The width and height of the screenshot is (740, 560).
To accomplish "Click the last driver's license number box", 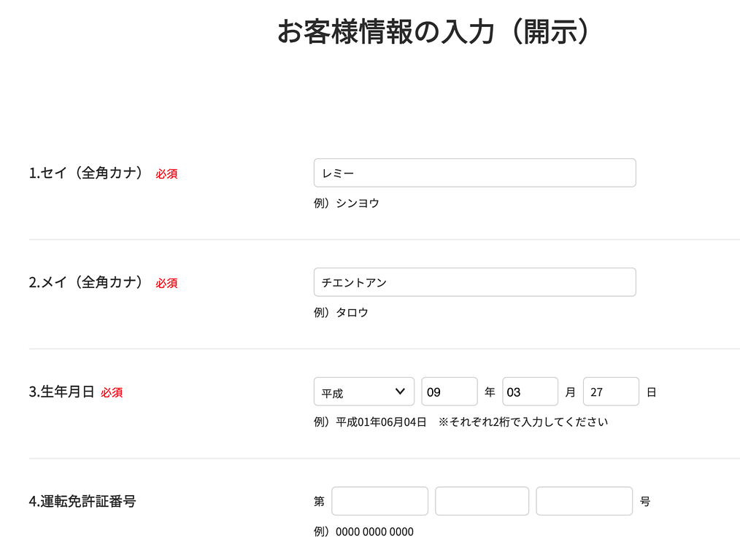I will click(584, 501).
